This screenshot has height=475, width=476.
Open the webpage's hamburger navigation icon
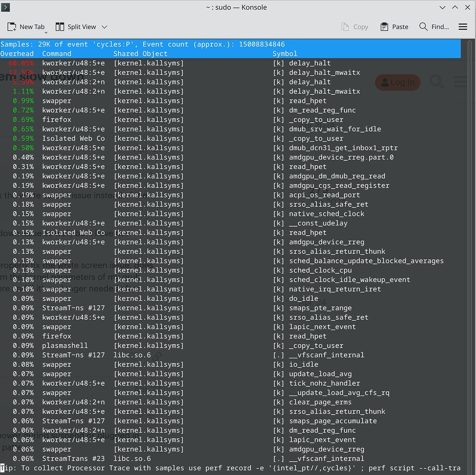(x=460, y=82)
